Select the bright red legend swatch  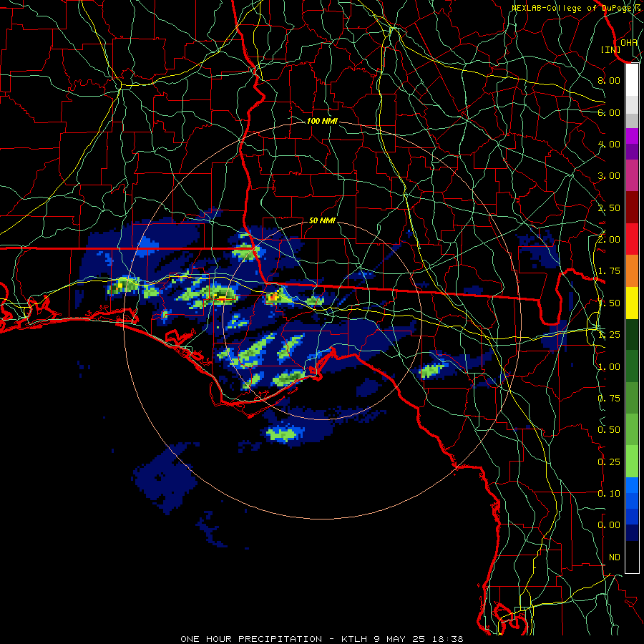[x=632, y=239]
